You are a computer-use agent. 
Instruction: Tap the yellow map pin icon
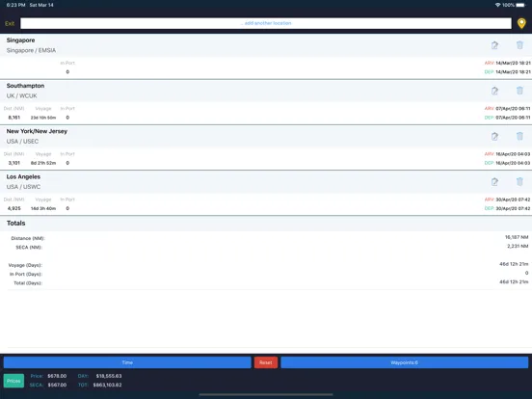[521, 23]
